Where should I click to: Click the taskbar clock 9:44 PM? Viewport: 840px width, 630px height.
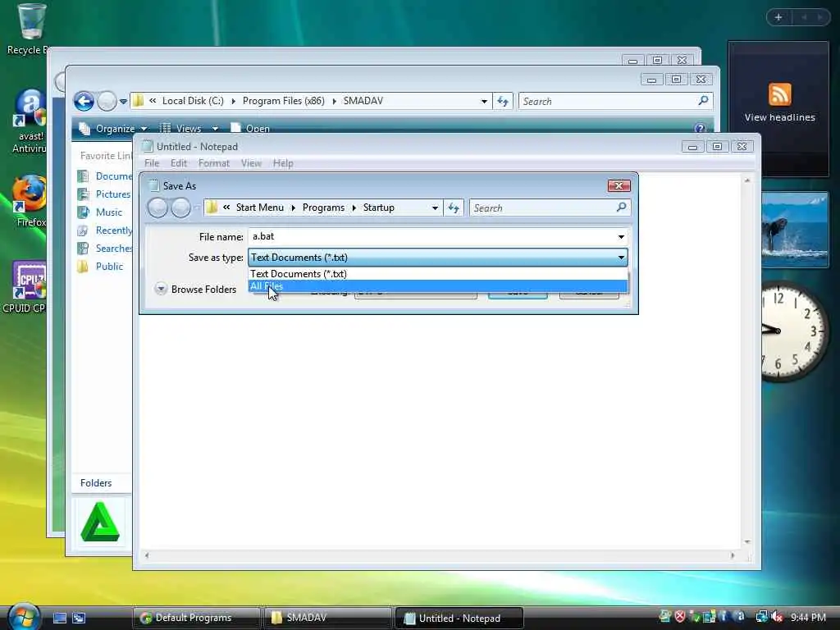tap(808, 618)
